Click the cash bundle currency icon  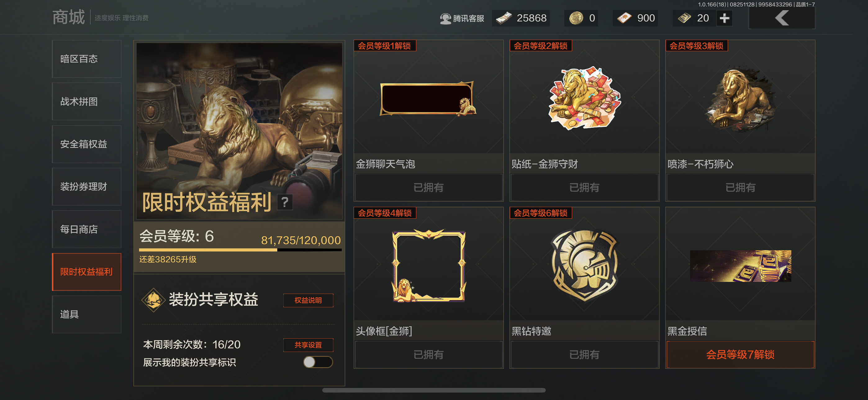504,18
